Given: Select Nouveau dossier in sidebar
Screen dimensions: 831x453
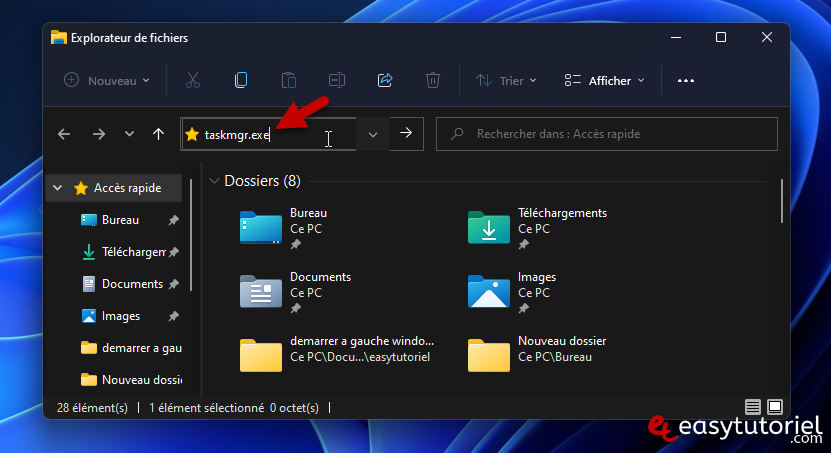Looking at the screenshot, I should [131, 380].
